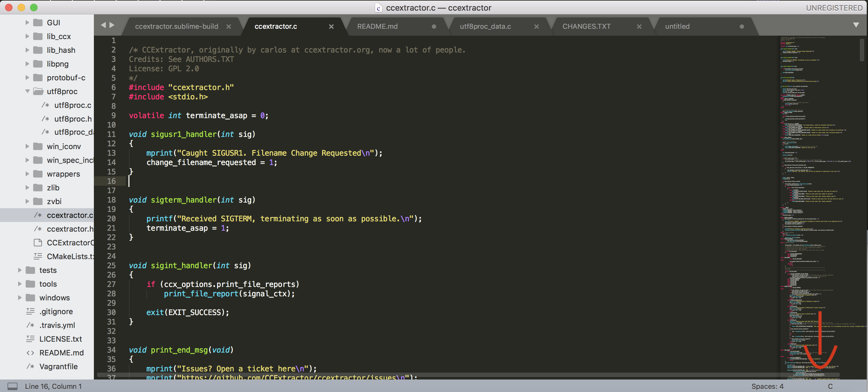
Task: Expand the GUI folder
Action: tap(27, 23)
